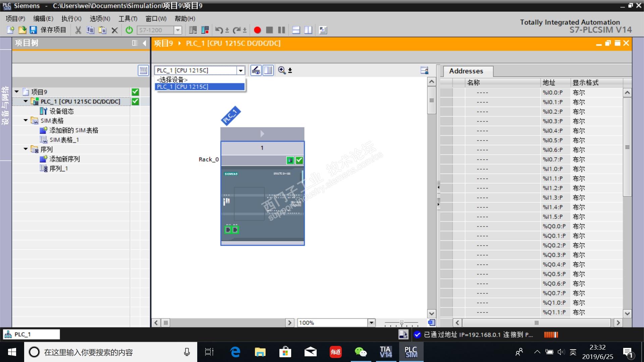Open 设备组态 in project tree

point(61,111)
